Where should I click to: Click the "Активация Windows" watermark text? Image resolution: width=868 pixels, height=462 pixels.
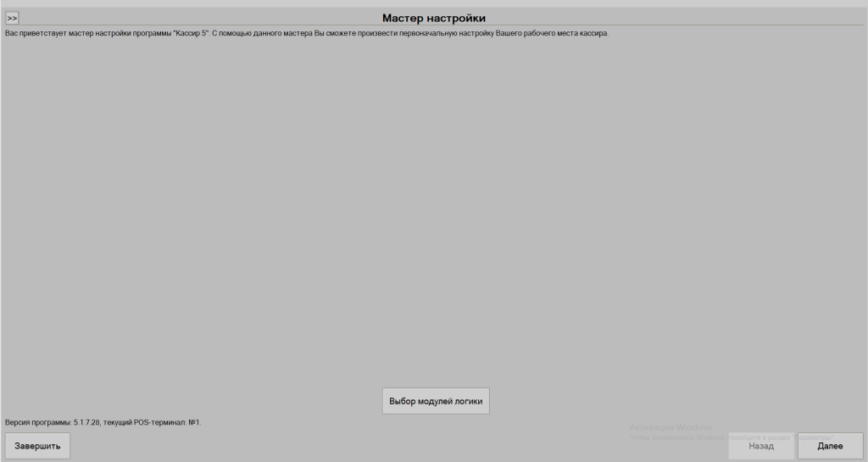pos(670,427)
